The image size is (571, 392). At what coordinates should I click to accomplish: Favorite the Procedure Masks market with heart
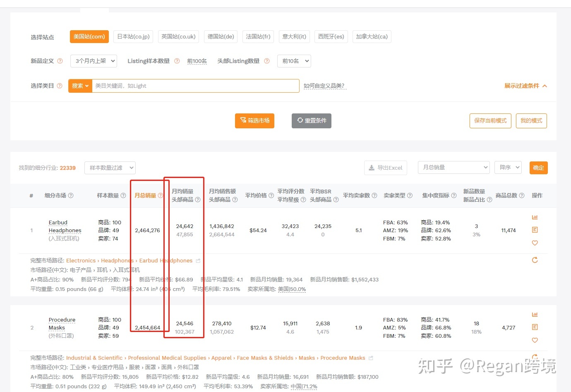click(535, 340)
